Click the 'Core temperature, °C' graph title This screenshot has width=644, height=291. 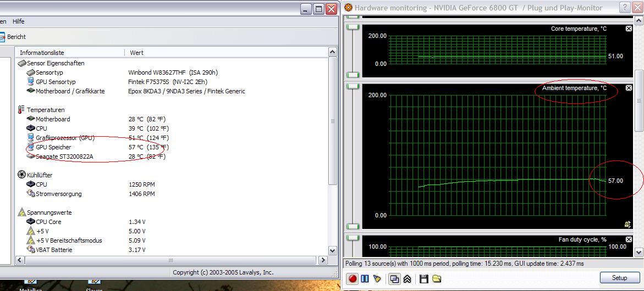[579, 29]
